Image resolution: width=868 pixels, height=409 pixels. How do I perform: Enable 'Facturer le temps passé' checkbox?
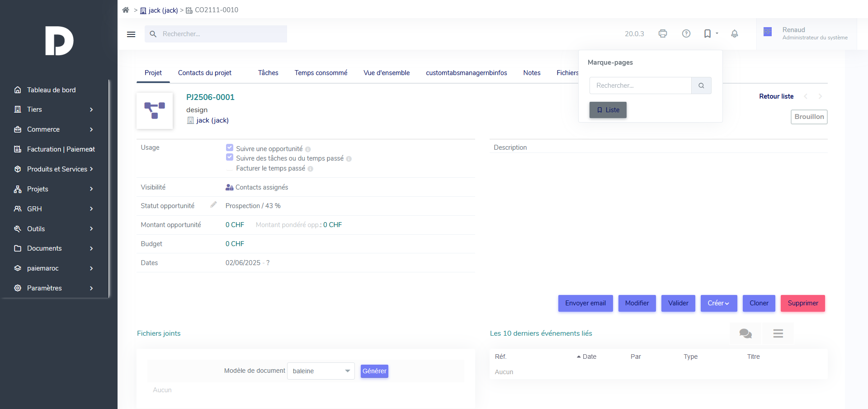(230, 168)
